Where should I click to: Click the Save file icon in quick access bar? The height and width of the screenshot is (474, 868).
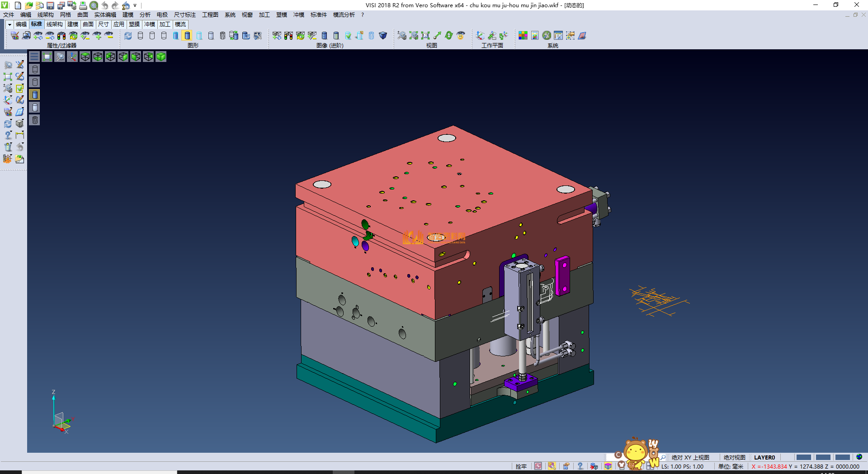coord(50,5)
